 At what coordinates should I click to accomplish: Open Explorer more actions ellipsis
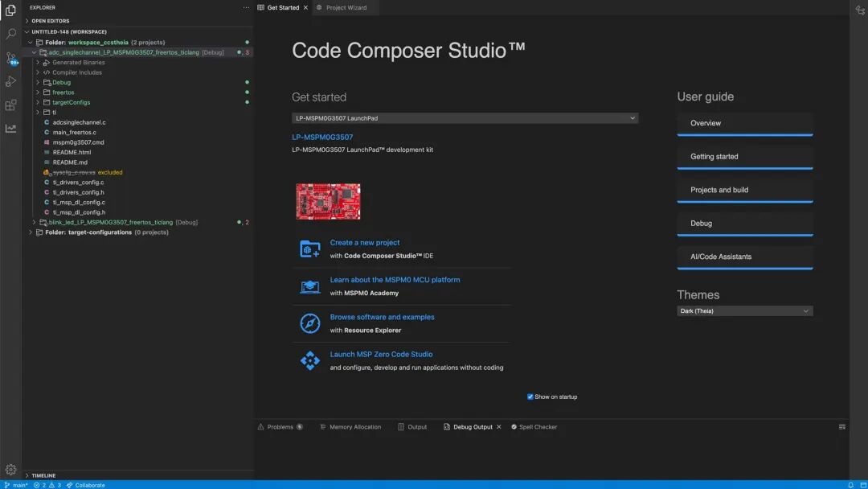point(246,7)
